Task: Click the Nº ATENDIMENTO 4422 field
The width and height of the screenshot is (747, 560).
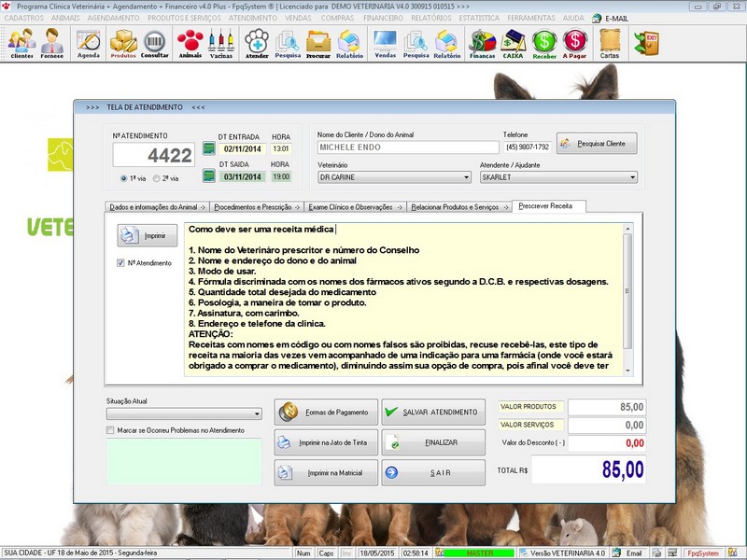Action: tap(153, 155)
